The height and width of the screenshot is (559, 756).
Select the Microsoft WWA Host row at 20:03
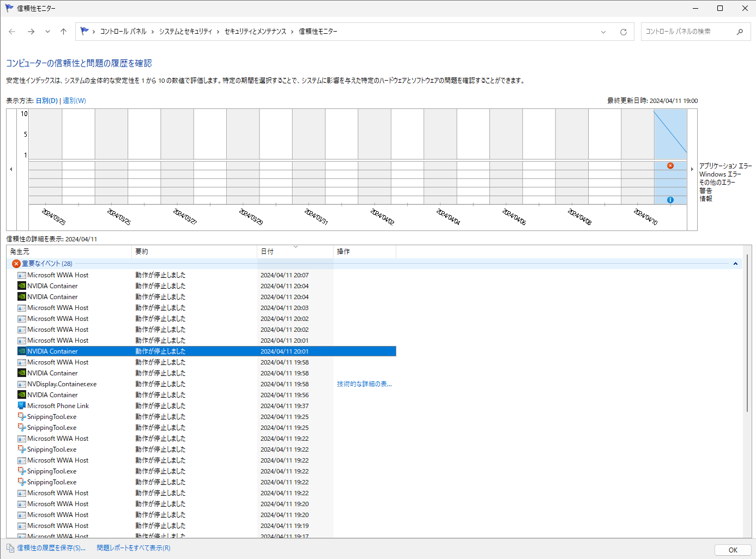click(x=206, y=308)
